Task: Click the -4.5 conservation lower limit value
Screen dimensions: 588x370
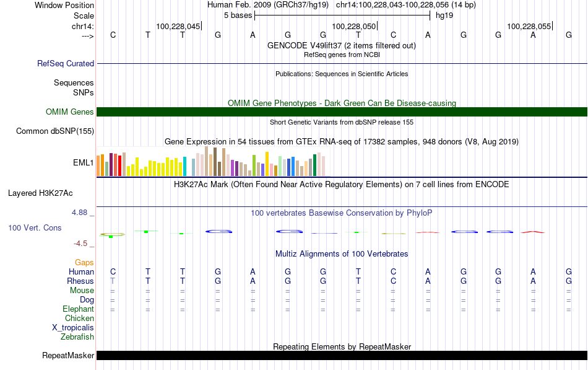Action: tap(80, 244)
